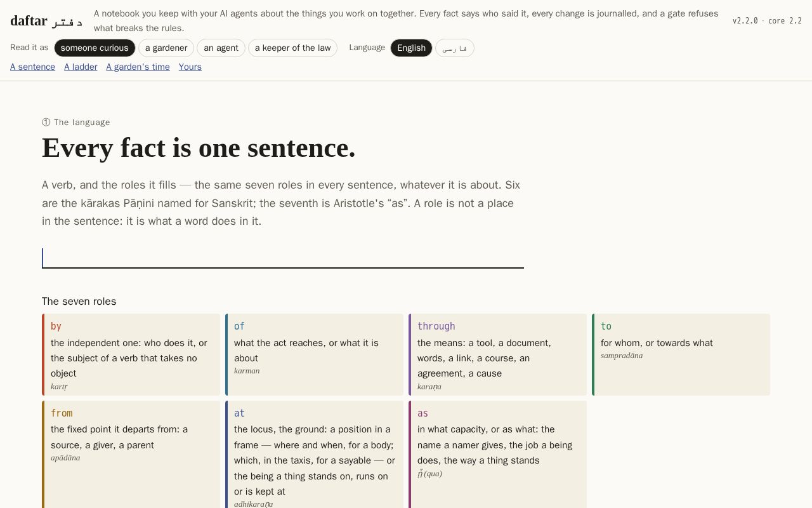Image resolution: width=812 pixels, height=508 pixels.
Task: Pick the 'through' karaṇa role card
Action: point(498,354)
